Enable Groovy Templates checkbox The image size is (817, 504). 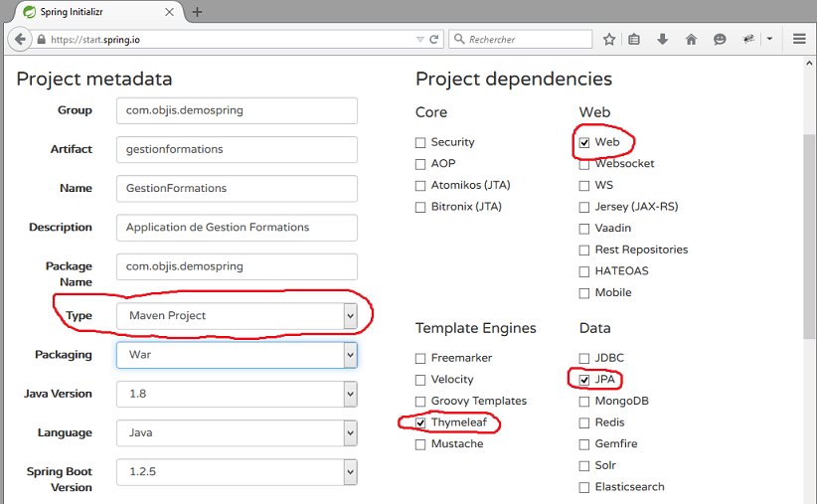[420, 402]
